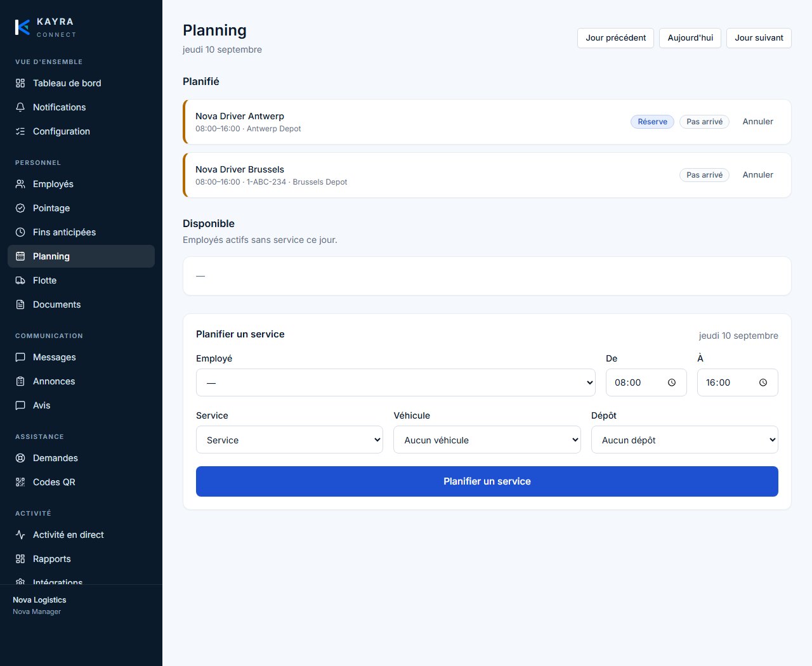This screenshot has width=812, height=666.
Task: Expand the Employé dropdown
Action: [x=396, y=382]
